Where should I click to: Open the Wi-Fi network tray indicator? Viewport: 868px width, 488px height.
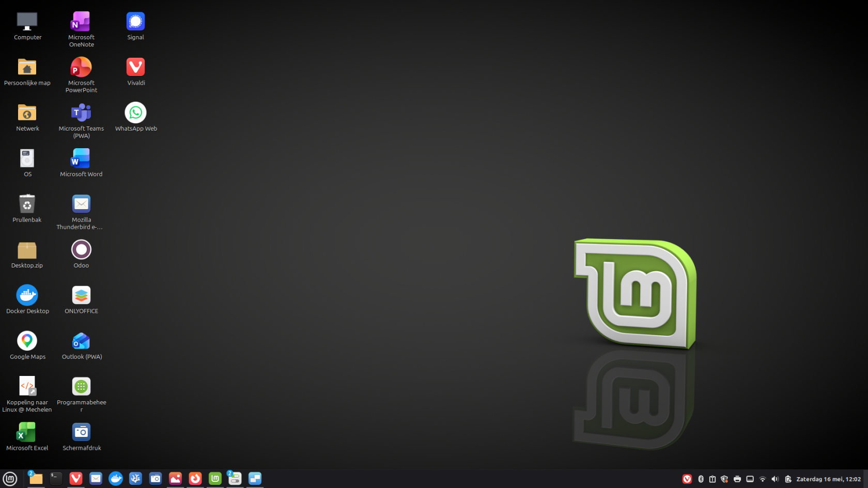[x=763, y=479]
